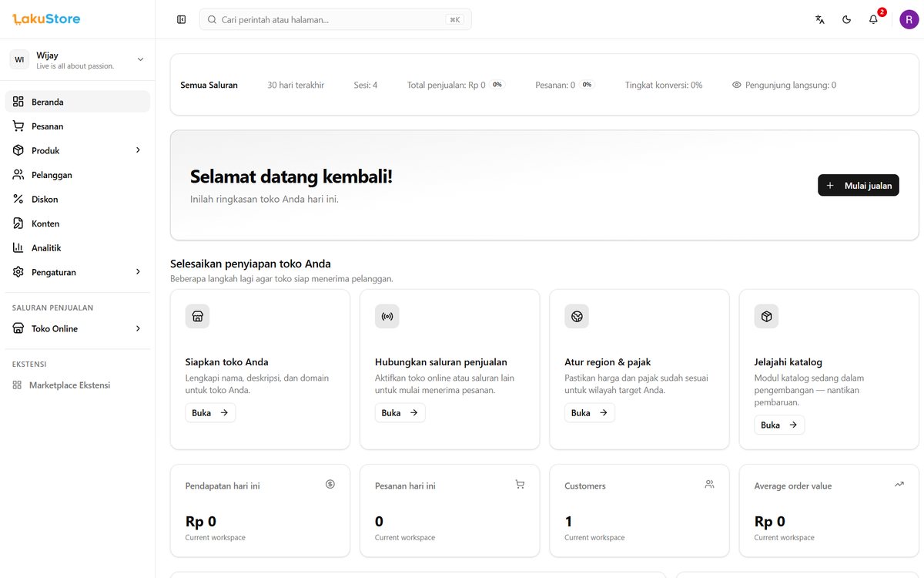Screen dimensions: 924x578
Task: Open Diskon in sidebar
Action: coord(78,199)
